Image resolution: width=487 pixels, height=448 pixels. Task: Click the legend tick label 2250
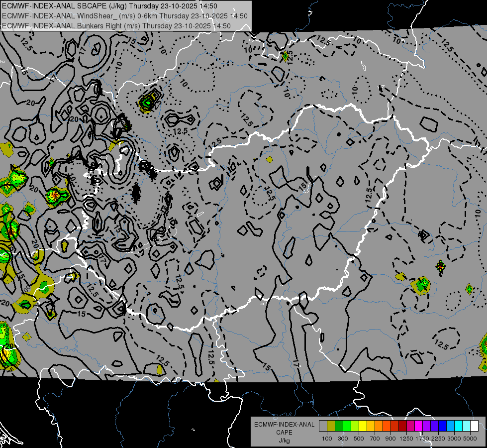pos(439,439)
